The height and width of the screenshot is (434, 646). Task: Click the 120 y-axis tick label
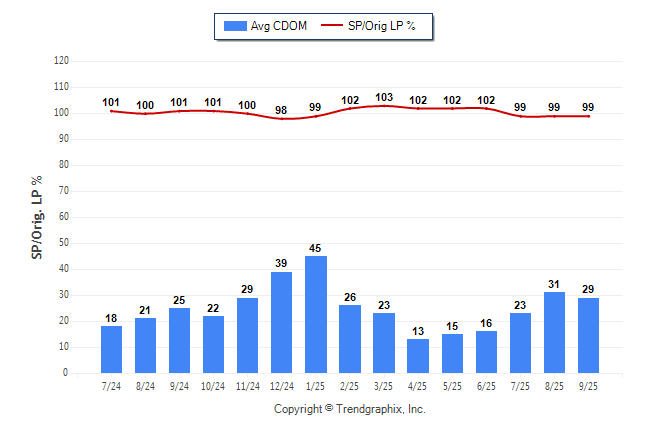61,61
